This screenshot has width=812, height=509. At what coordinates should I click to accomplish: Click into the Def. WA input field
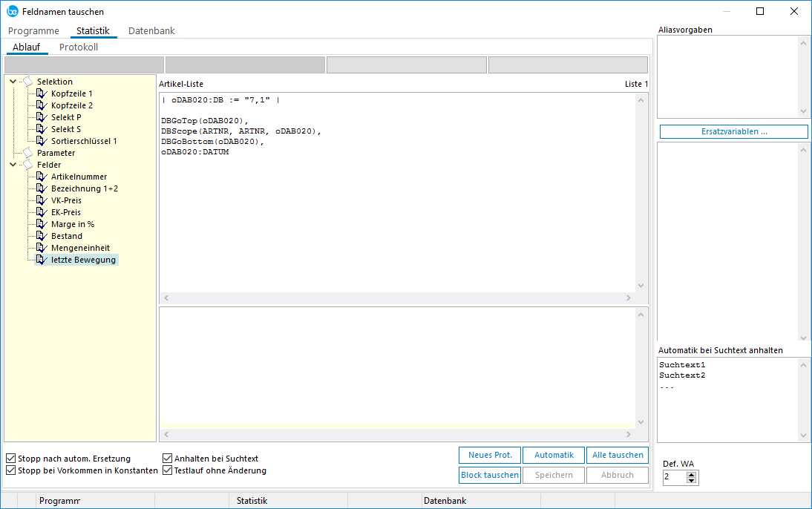[674, 477]
